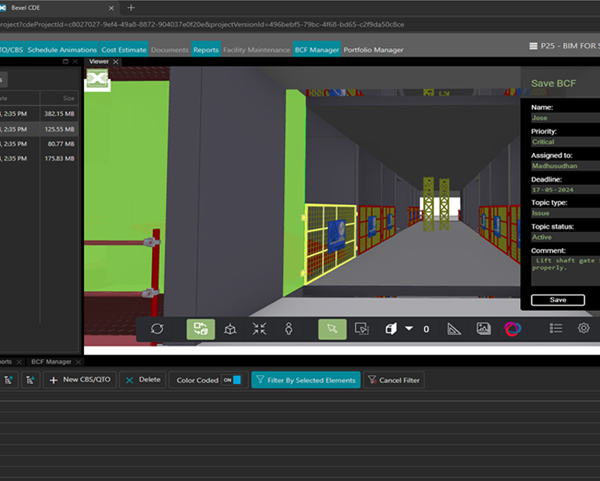Activate the highlighted green orbit navigation tool
Image resolution: width=600 pixels, height=481 pixels.
click(x=200, y=328)
